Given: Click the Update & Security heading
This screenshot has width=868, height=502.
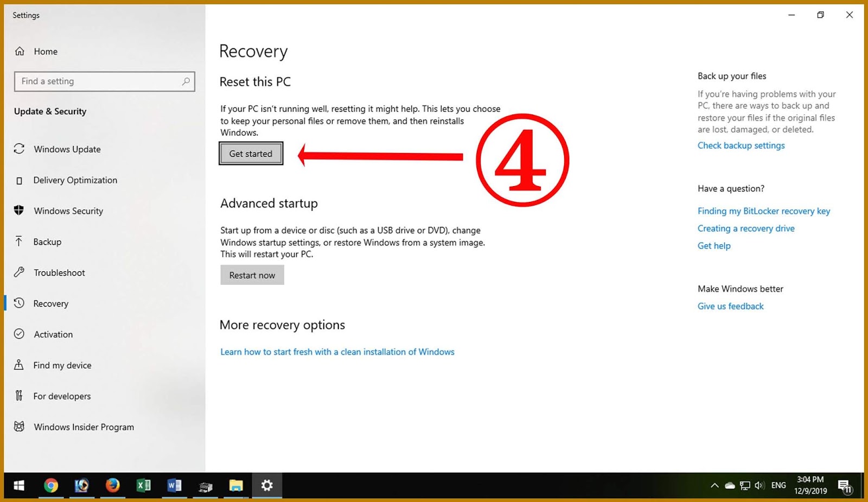Looking at the screenshot, I should pyautogui.click(x=50, y=111).
